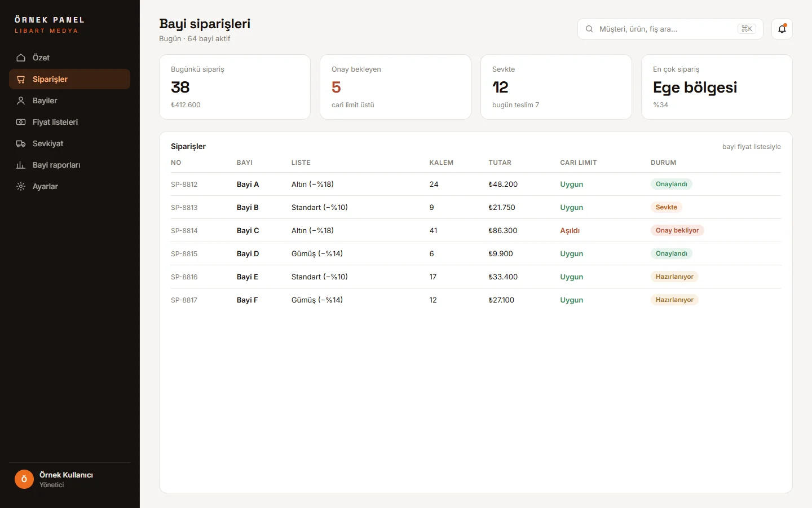
Task: Open notifications with the bell icon
Action: click(x=782, y=29)
